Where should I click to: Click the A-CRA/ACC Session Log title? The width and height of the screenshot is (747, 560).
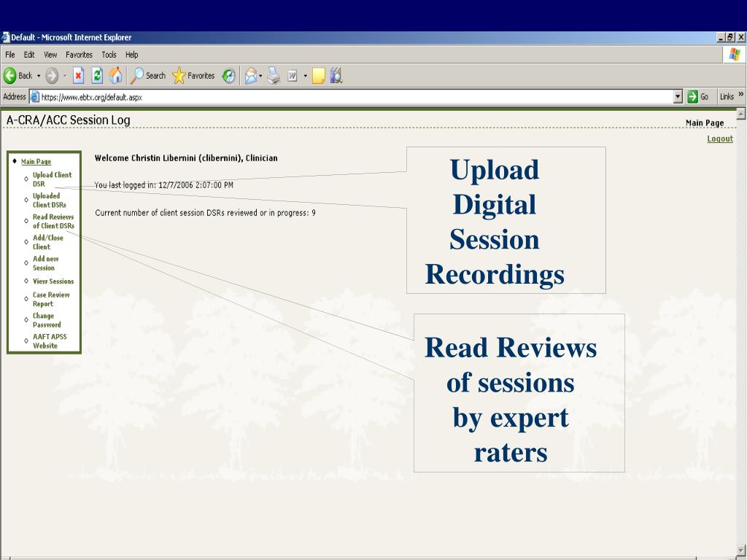pos(68,120)
